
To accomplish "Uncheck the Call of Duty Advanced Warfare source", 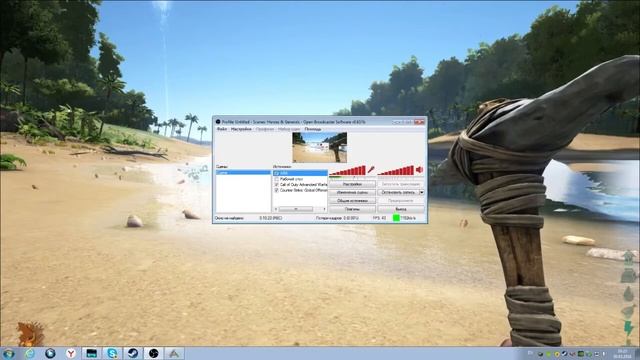I will [x=276, y=184].
